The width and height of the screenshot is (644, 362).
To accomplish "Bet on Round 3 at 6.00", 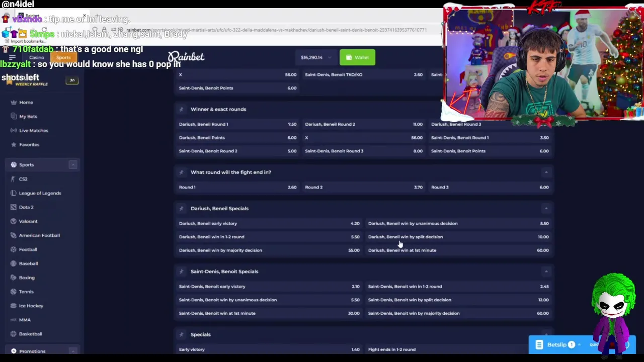I will point(490,187).
